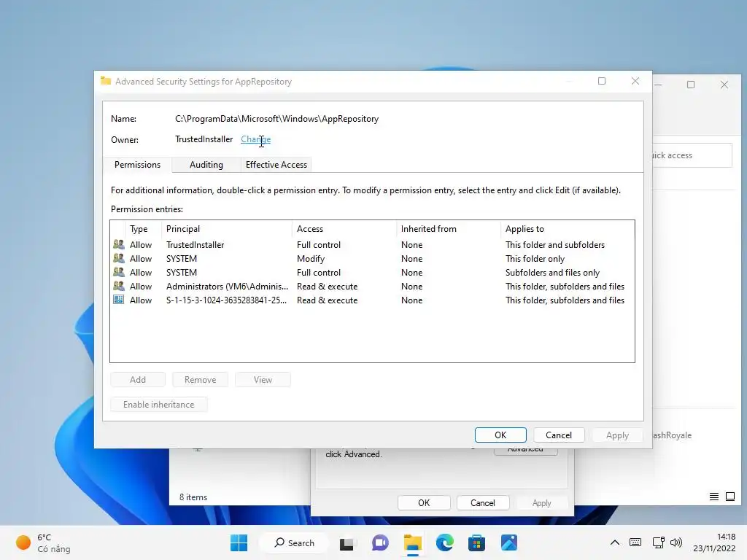Click the File Explorer quick access search box
This screenshot has width=747, height=560.
[x=692, y=155]
